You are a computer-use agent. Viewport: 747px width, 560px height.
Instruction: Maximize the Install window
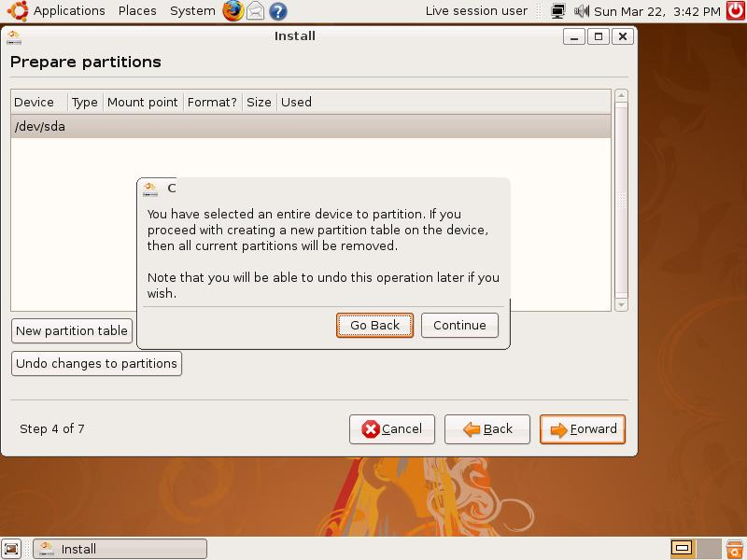599,36
